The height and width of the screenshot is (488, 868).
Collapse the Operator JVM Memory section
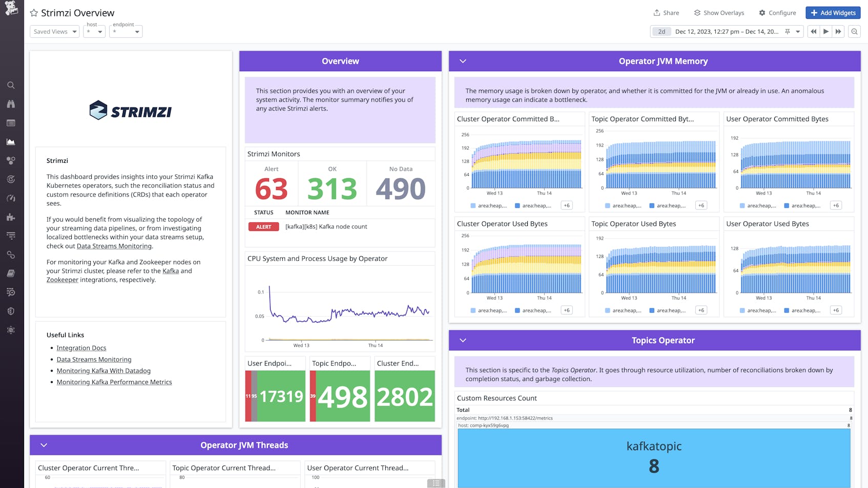[x=463, y=61]
